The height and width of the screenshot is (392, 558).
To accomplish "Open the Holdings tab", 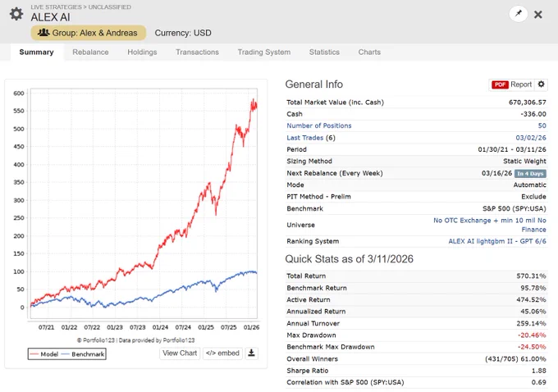I will coord(142,52).
